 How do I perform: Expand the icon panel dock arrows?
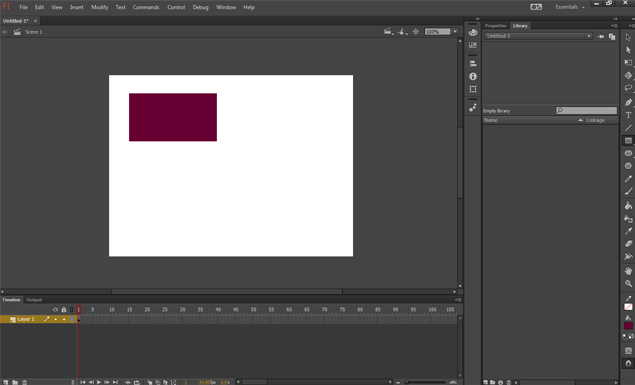tap(477, 19)
